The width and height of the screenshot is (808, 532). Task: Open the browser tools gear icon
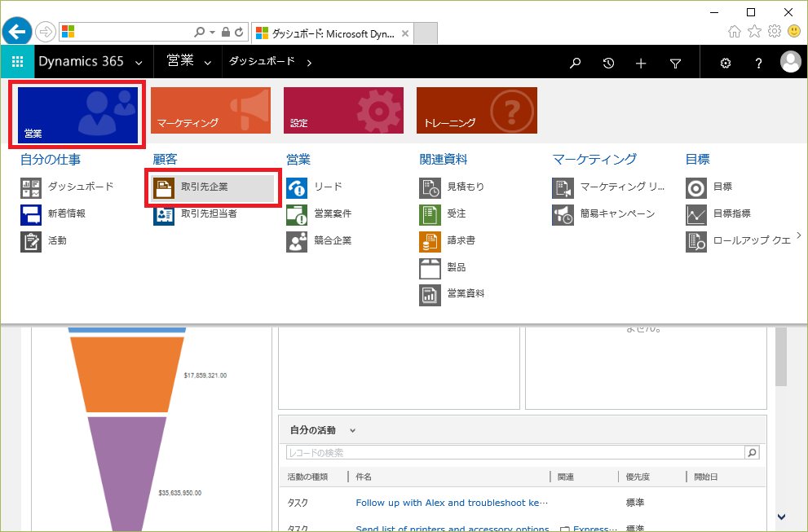point(774,32)
